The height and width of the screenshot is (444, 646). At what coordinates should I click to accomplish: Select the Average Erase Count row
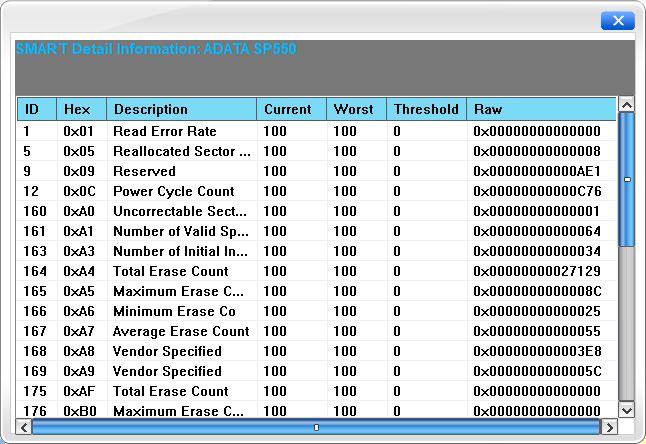point(316,331)
